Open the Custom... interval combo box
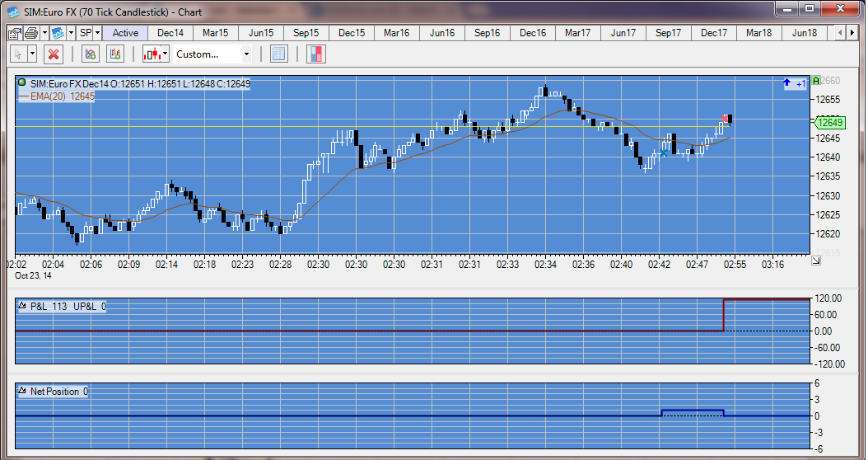Viewport: 868px width, 460px height. [212, 54]
